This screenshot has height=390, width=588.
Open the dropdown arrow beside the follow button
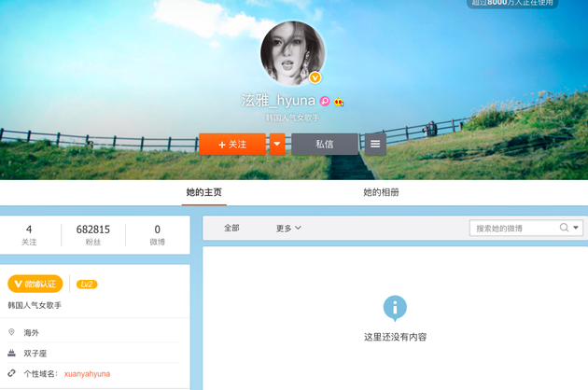tap(277, 144)
